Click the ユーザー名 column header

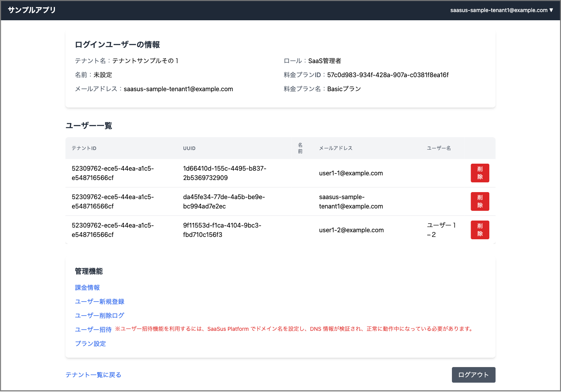click(439, 148)
